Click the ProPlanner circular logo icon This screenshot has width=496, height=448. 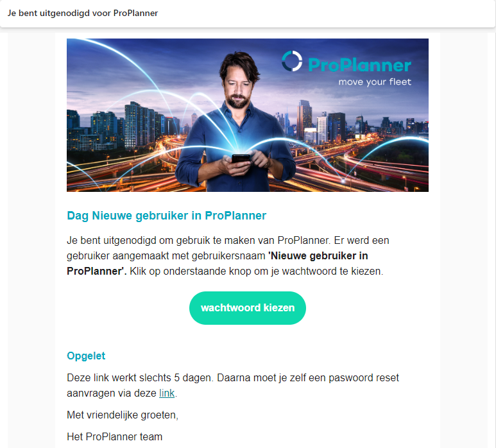click(292, 61)
